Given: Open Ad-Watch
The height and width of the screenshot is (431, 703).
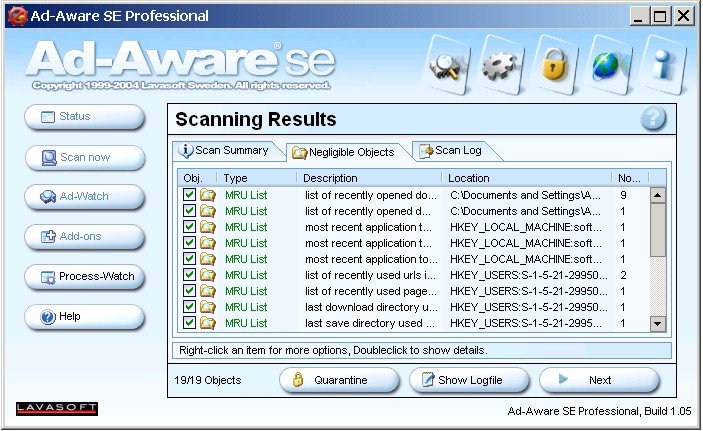Looking at the screenshot, I should pos(84,197).
